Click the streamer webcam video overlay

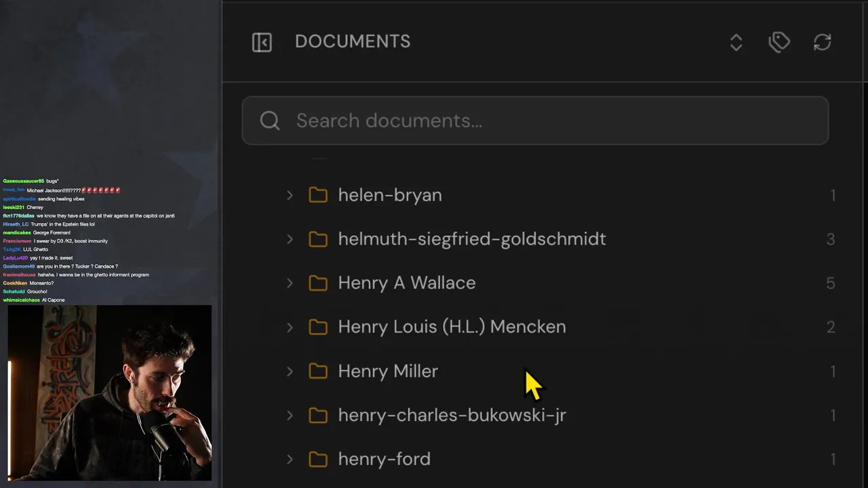[x=109, y=392]
